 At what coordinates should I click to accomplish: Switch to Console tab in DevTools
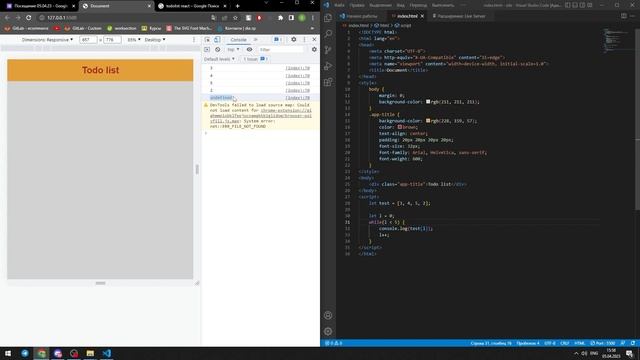click(238, 40)
